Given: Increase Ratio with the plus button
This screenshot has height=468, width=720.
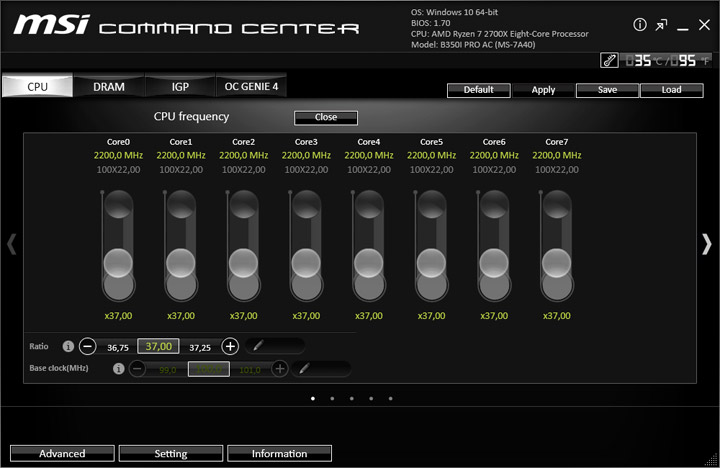Looking at the screenshot, I should pyautogui.click(x=230, y=346).
